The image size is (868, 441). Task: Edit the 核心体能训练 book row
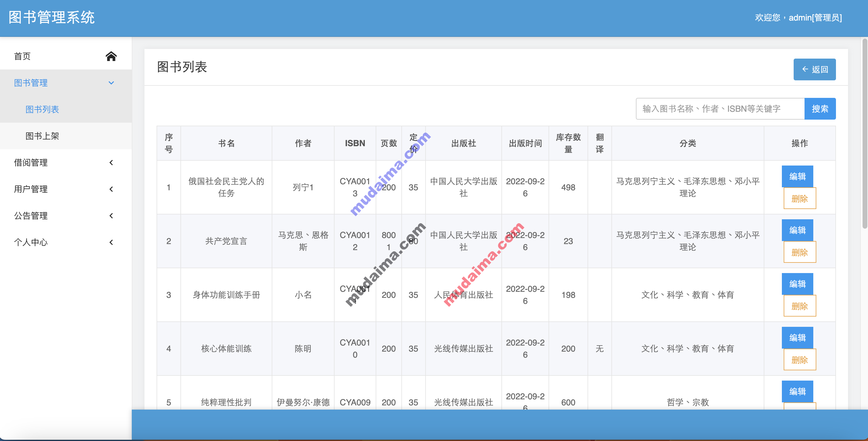coord(797,338)
